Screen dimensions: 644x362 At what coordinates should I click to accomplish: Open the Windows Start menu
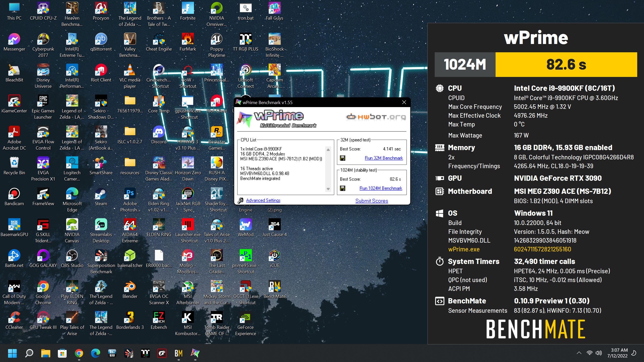click(12, 353)
